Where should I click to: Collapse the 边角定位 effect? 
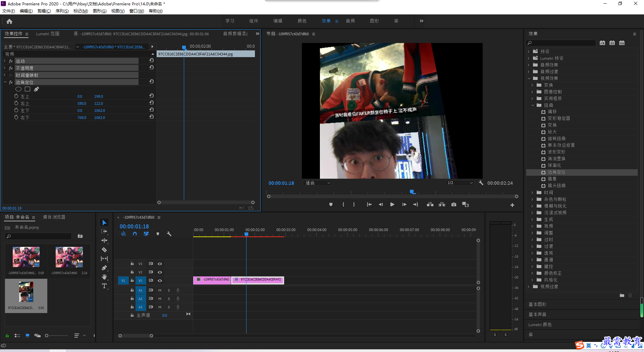point(5,82)
